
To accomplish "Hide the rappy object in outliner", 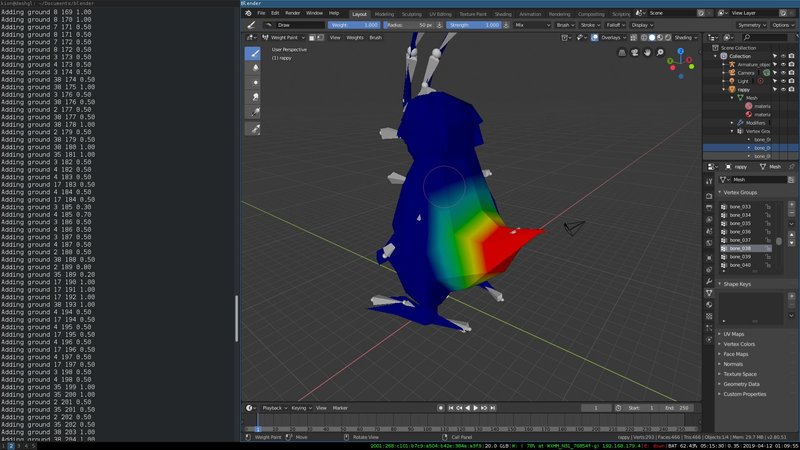I will tap(783, 89).
